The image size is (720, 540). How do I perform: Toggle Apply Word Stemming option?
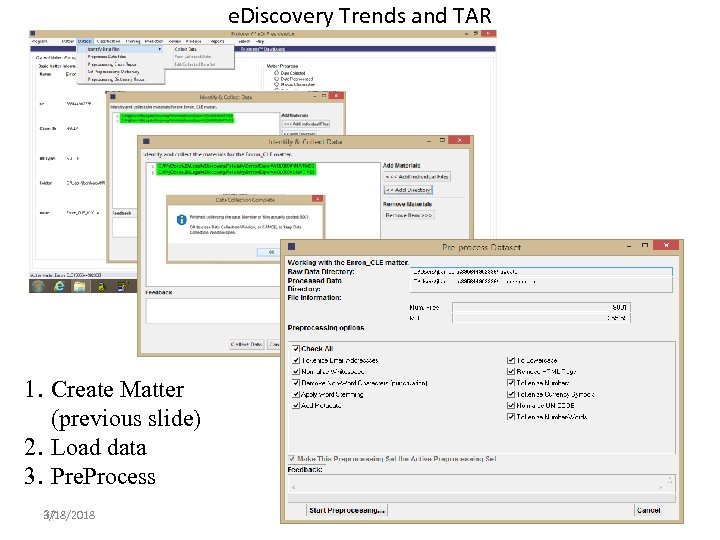(x=296, y=394)
